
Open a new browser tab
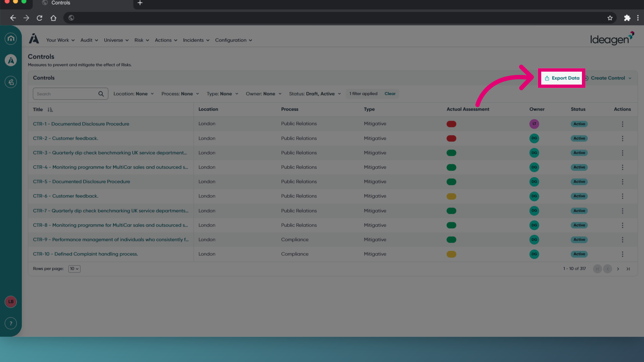140,3
